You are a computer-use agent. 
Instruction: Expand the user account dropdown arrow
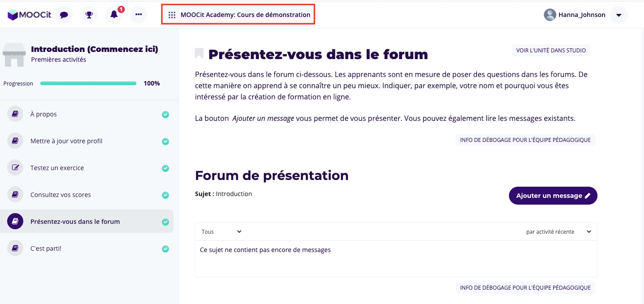[x=619, y=15]
